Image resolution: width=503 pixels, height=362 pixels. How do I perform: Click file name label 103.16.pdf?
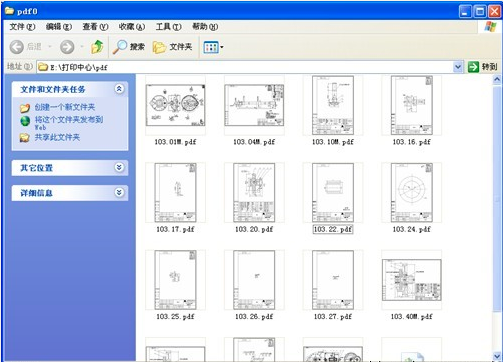411,142
